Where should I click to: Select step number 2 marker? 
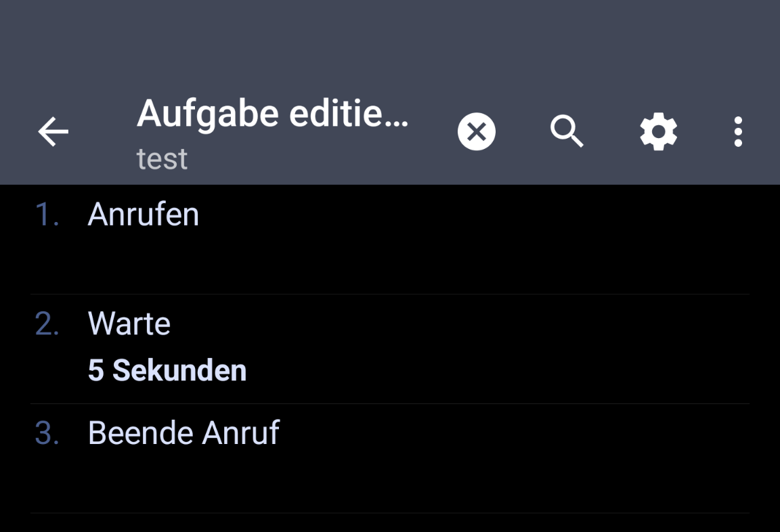click(x=47, y=324)
